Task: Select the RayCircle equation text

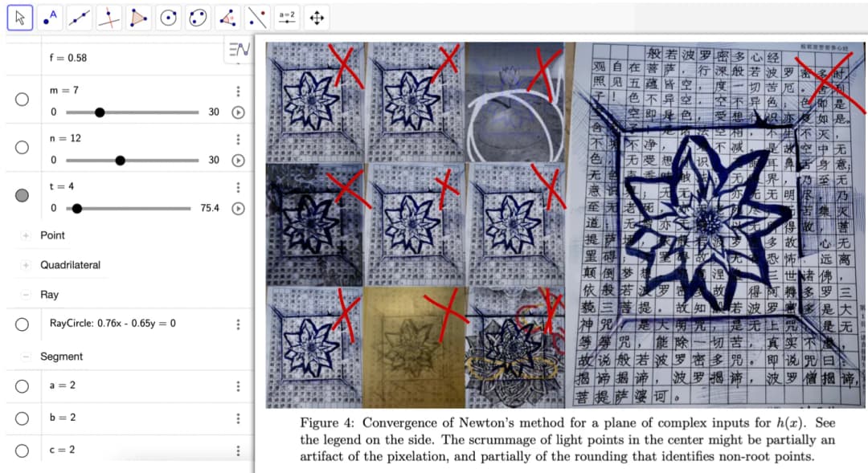Action: click(x=113, y=323)
